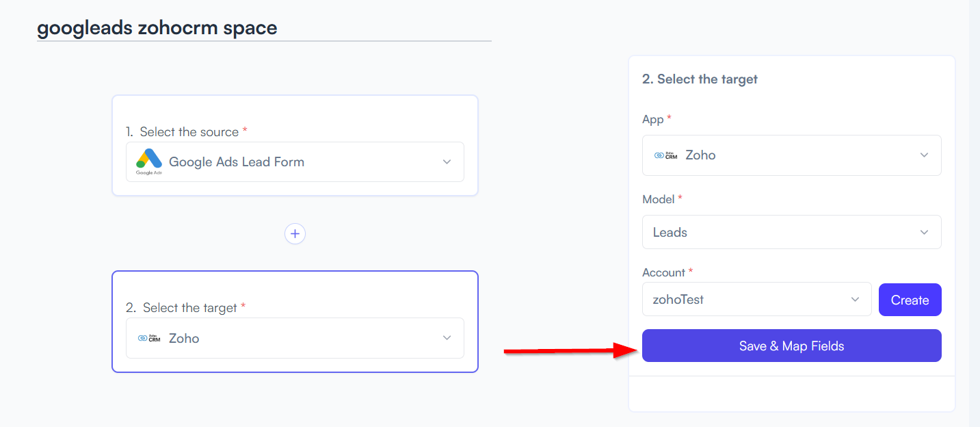
Task: Expand the Google Ads Lead Form chevron
Action: click(x=447, y=162)
